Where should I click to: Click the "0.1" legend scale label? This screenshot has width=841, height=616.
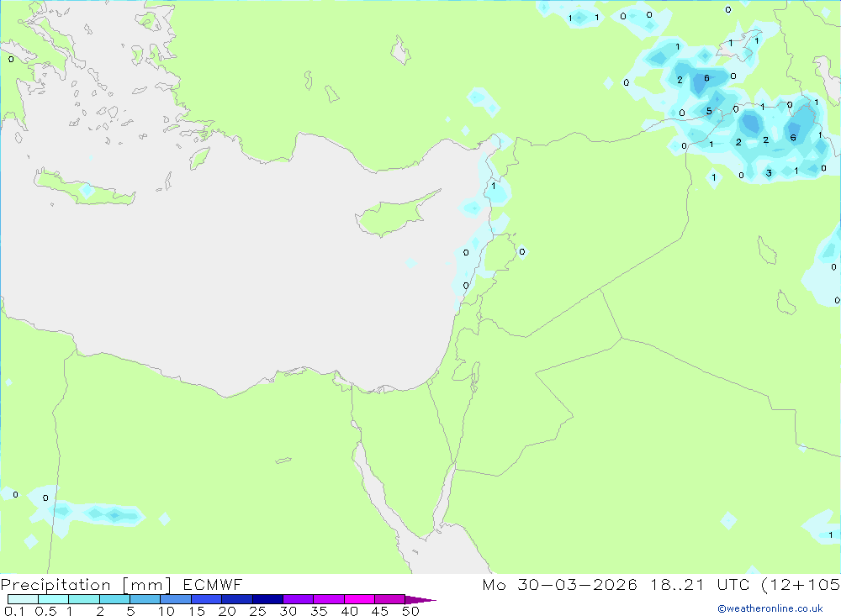click(x=14, y=611)
